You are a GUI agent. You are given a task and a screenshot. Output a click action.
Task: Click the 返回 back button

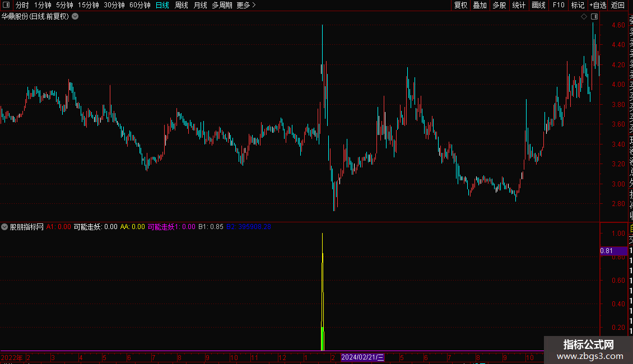coord(618,5)
